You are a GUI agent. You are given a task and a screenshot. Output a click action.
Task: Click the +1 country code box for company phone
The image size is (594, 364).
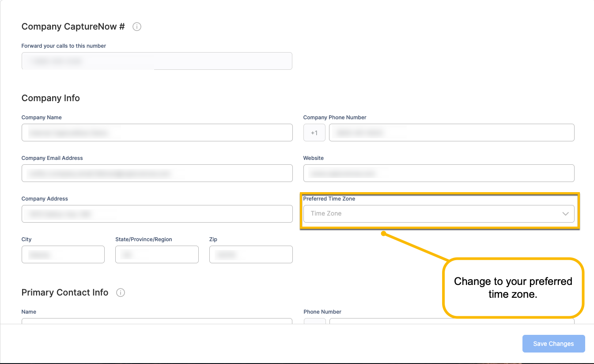click(x=314, y=133)
